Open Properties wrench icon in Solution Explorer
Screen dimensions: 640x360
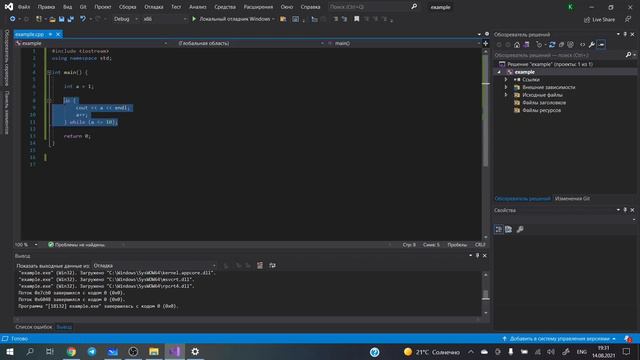[591, 44]
